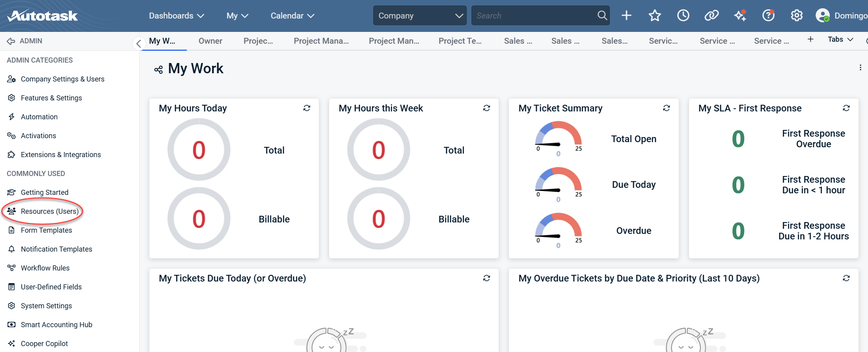Click into the Search text field
Screen dimensions: 868x352
[534, 16]
